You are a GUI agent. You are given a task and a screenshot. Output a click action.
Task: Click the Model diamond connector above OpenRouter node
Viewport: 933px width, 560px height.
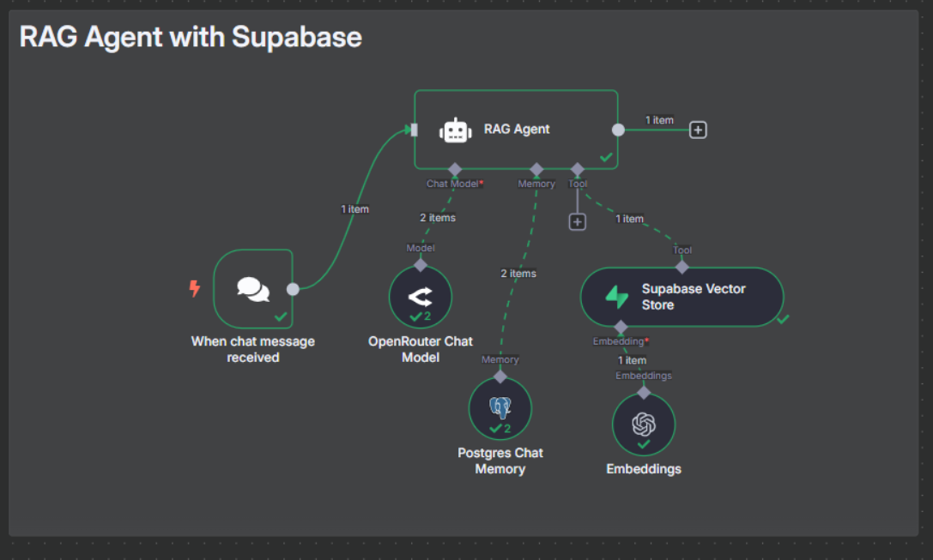[x=420, y=265]
